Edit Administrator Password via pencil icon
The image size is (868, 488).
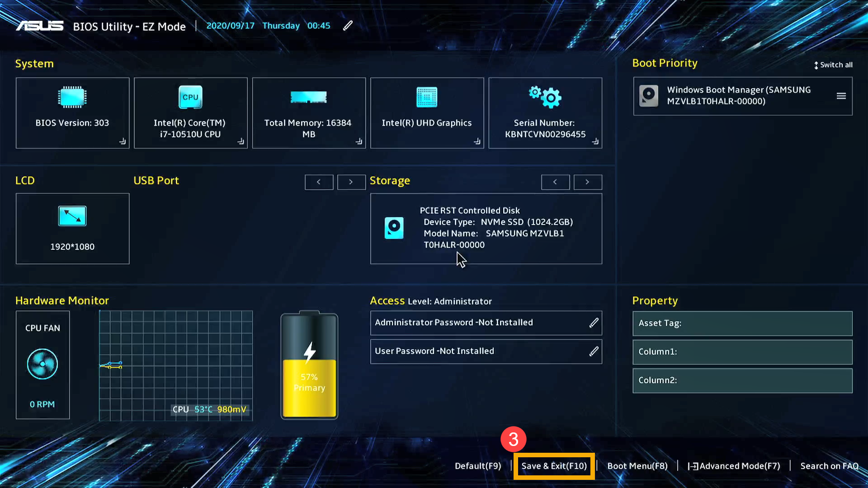pos(594,323)
